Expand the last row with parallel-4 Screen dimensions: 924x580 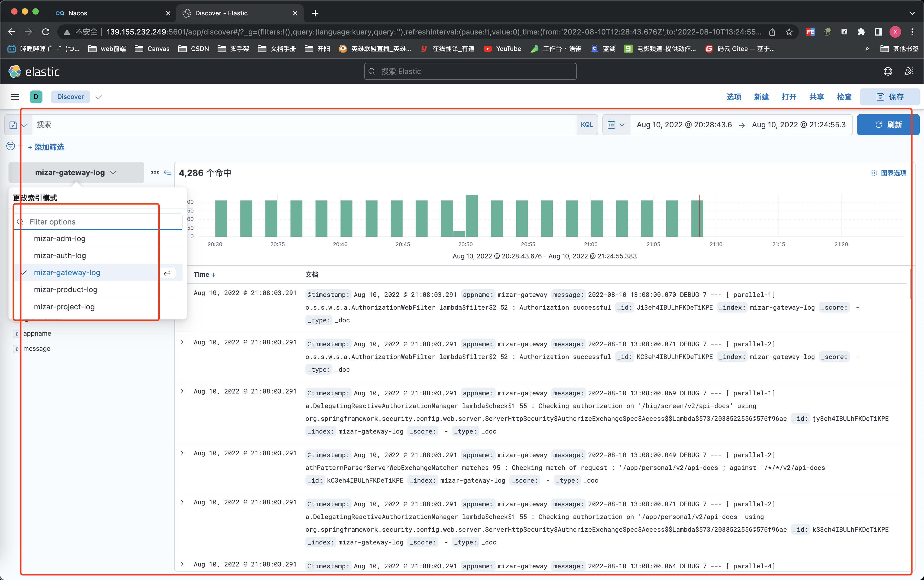[182, 564]
